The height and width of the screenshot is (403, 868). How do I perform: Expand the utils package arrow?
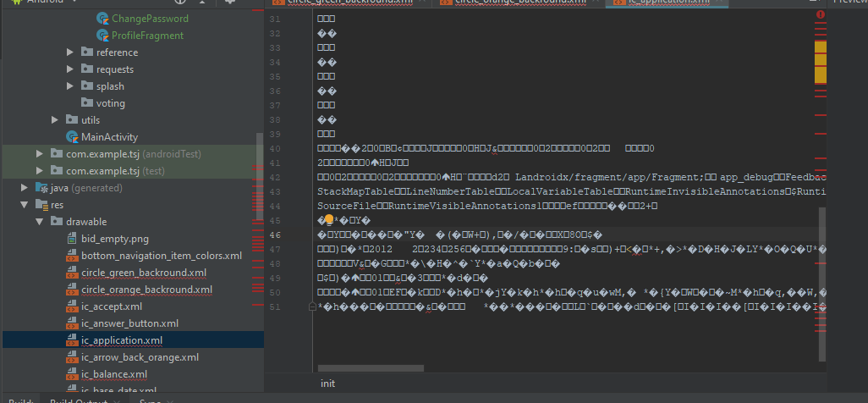[x=54, y=119]
